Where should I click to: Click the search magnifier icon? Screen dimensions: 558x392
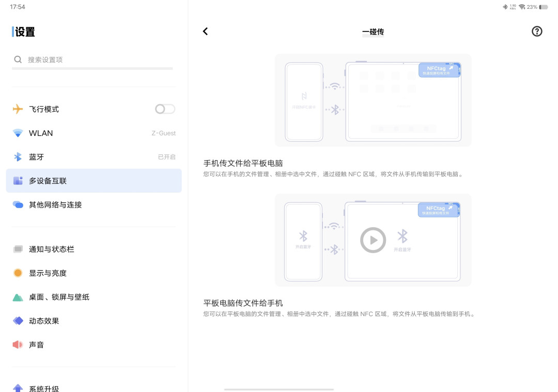point(18,59)
